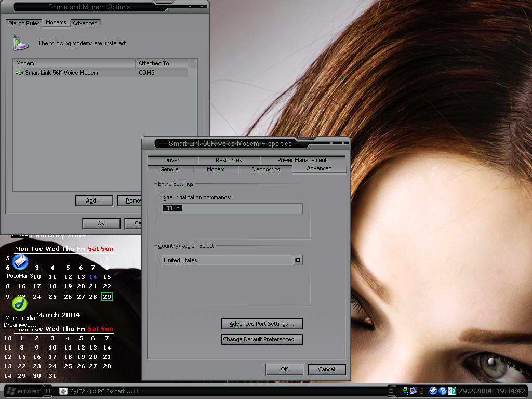Click Add button in modems list
Viewport: 532px width, 399px height.
click(94, 201)
